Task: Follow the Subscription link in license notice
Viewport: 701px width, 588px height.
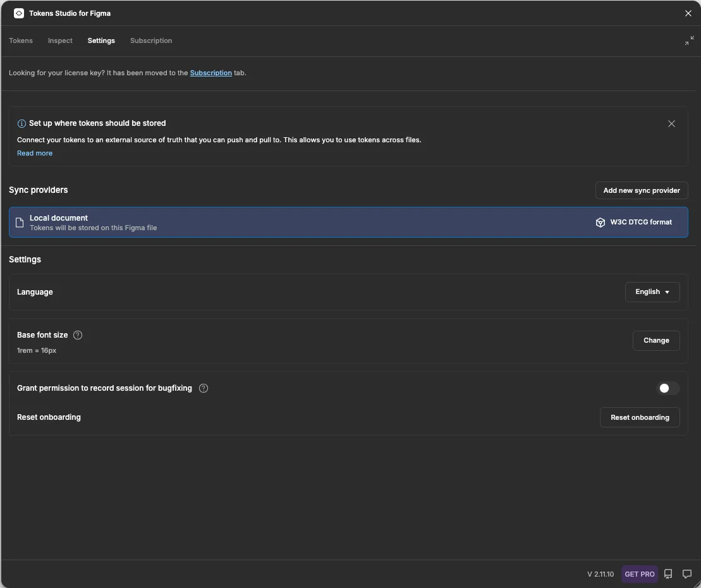Action: [211, 73]
